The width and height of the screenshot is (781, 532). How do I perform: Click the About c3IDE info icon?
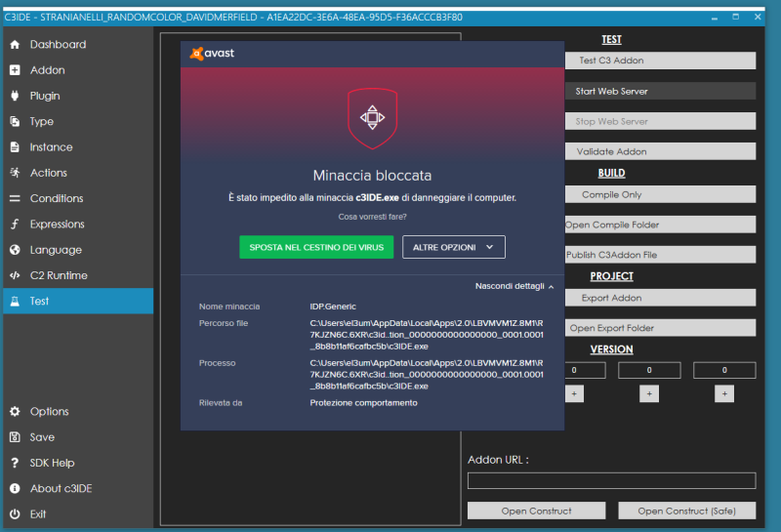15,488
